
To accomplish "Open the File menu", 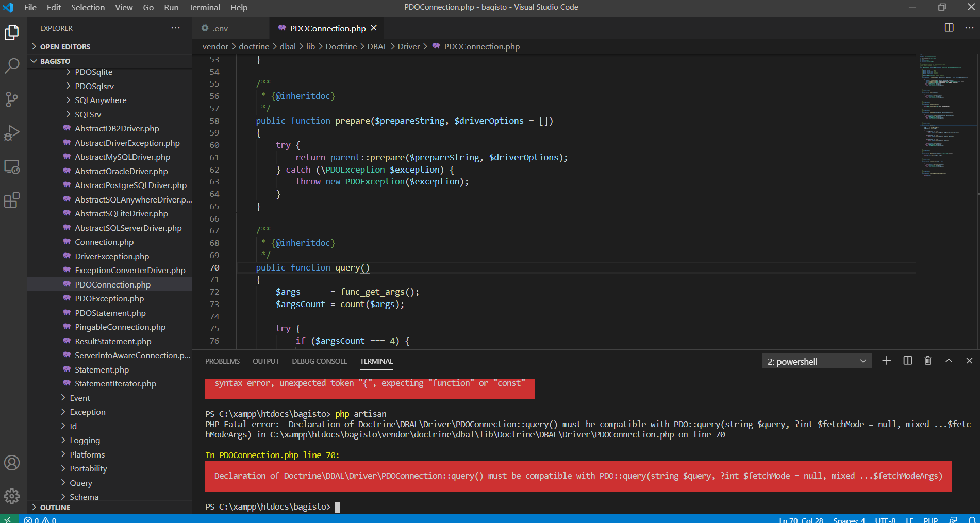I will (30, 7).
